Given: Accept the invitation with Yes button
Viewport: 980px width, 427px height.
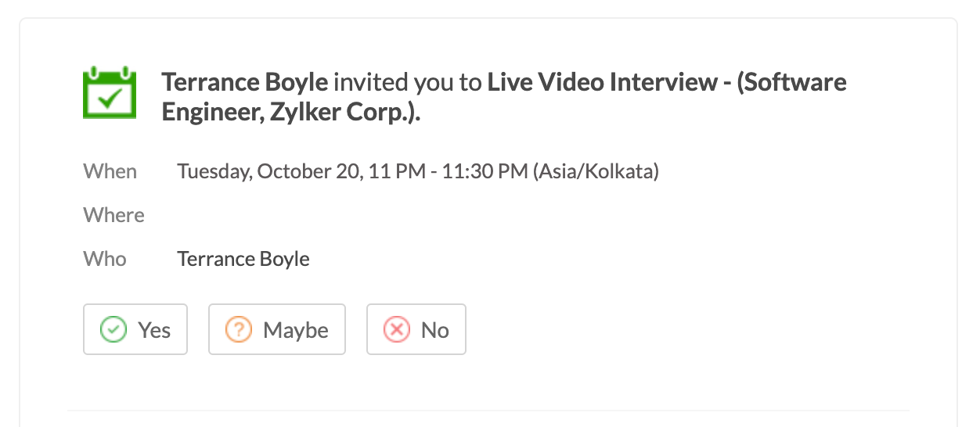Looking at the screenshot, I should [x=135, y=330].
